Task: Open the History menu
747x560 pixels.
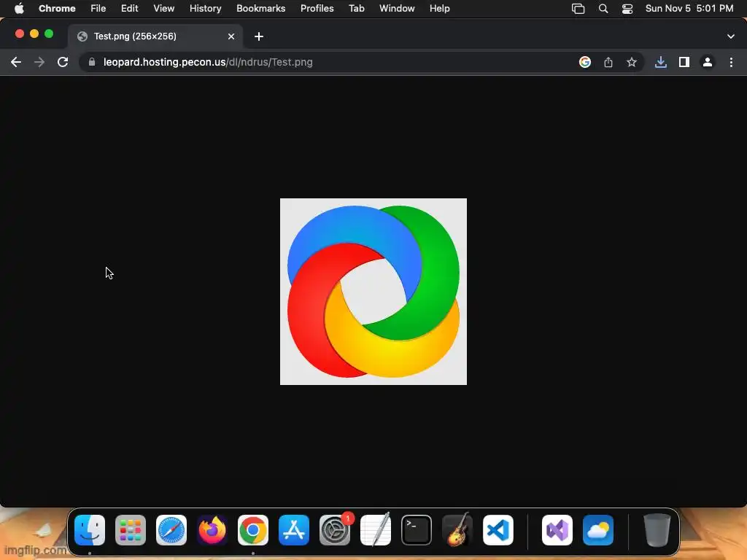Action: 205,9
